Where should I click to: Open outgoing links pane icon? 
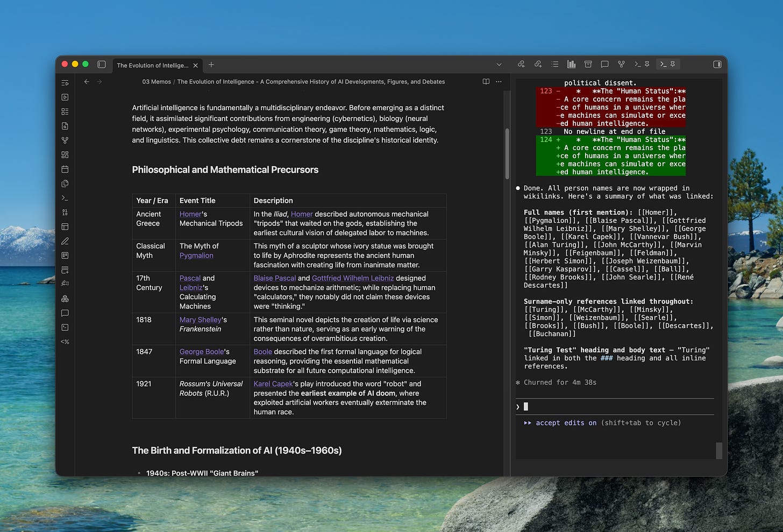(538, 64)
